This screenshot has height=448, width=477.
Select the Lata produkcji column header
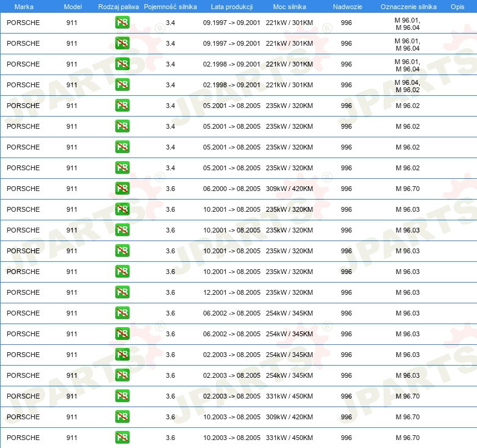[231, 7]
